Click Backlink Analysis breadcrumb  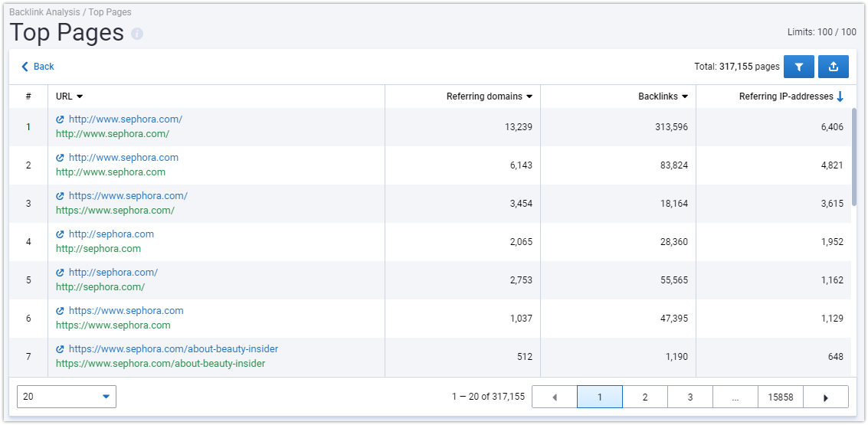pyautogui.click(x=45, y=11)
